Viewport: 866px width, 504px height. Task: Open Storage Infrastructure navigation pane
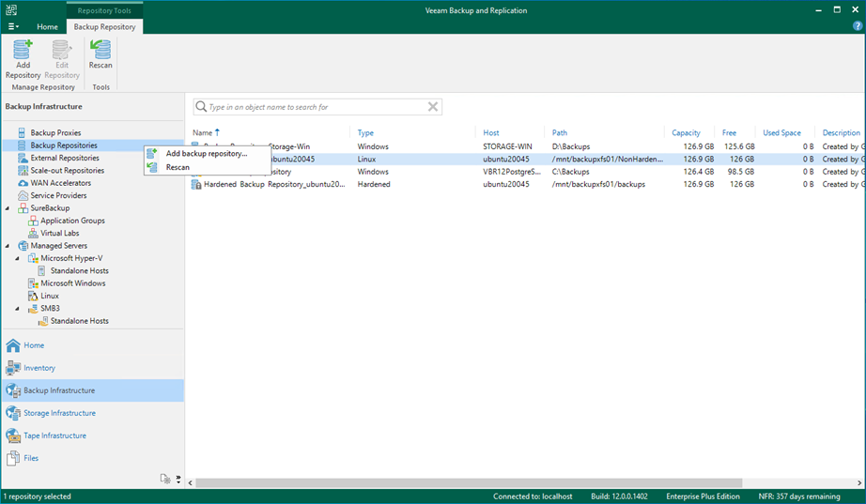tap(93, 413)
